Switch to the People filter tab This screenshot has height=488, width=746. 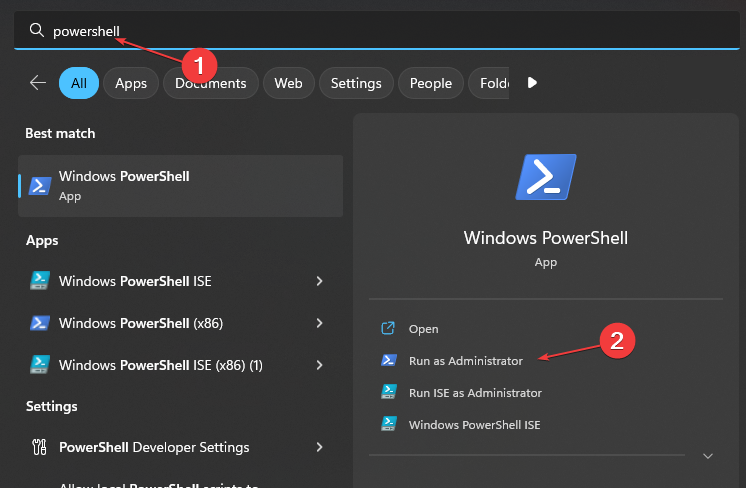click(x=431, y=83)
